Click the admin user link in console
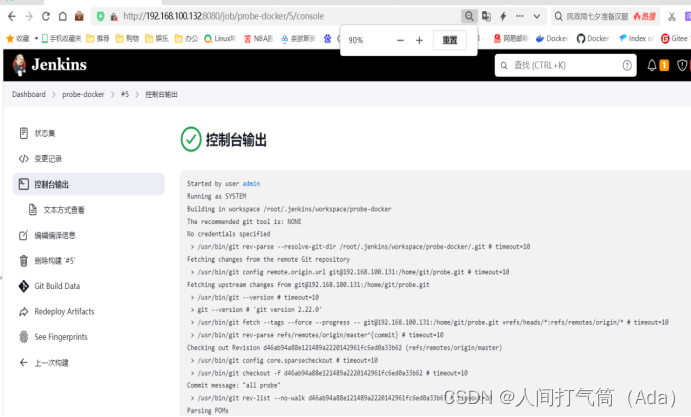The height and width of the screenshot is (417, 691). [x=251, y=184]
